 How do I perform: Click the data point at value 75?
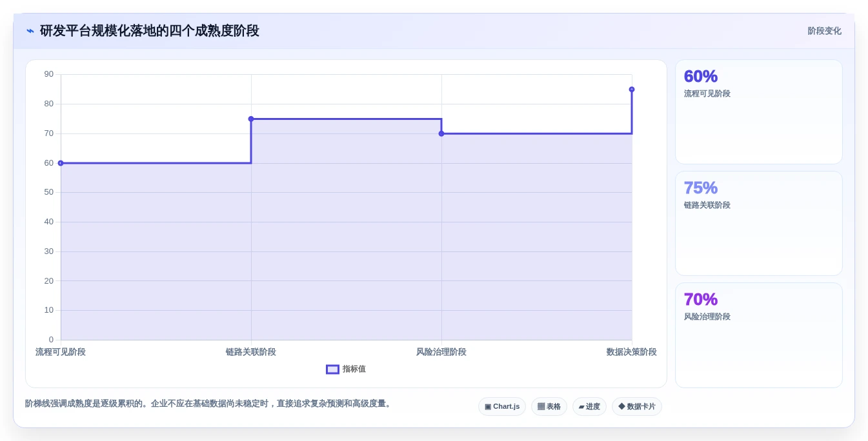coord(251,119)
